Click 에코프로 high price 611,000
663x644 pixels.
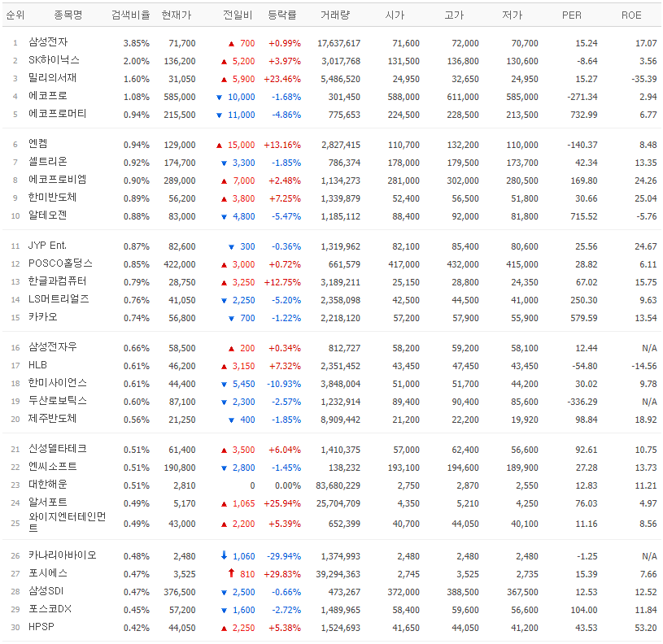click(x=463, y=97)
